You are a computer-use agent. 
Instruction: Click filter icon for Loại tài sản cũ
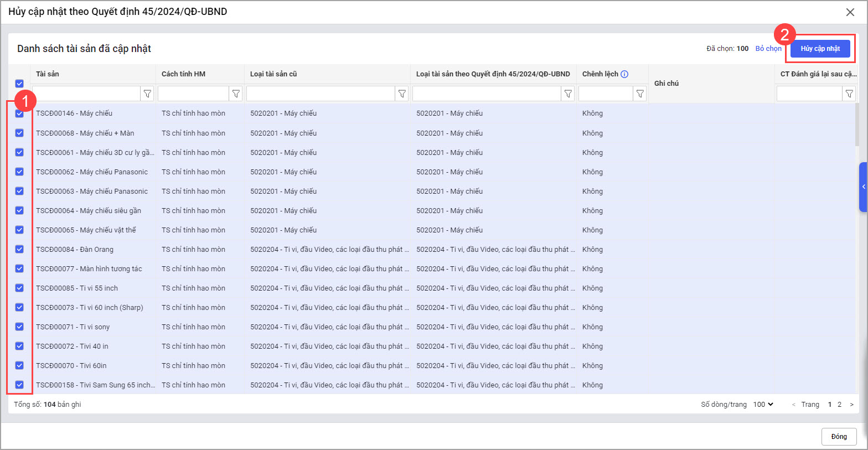(x=402, y=94)
